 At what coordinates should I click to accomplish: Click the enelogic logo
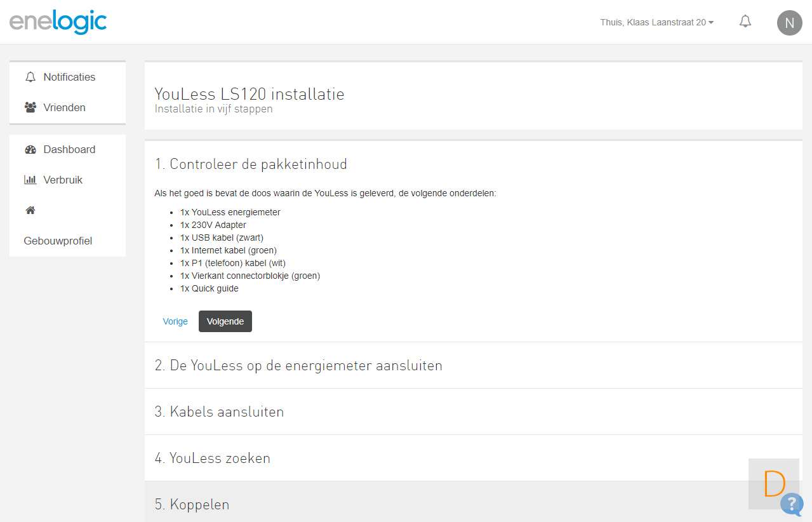pos(58,22)
